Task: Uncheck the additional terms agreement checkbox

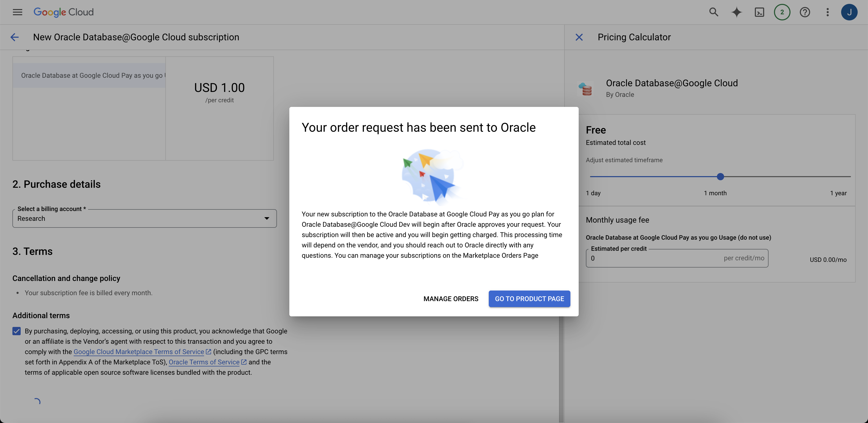Action: coord(16,331)
